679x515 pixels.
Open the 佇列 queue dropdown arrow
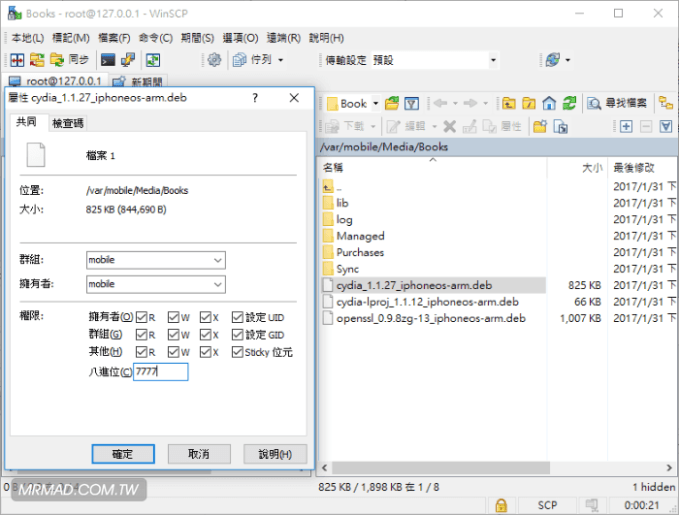[x=281, y=60]
